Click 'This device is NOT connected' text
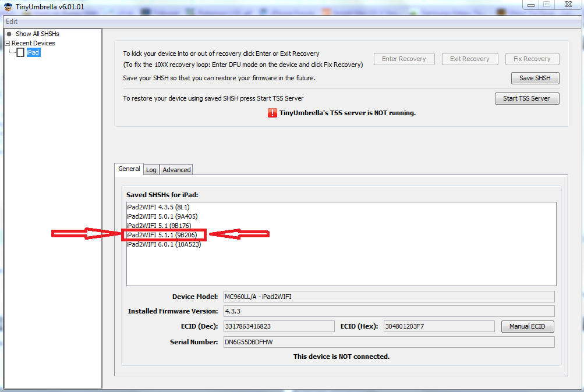This screenshot has height=392, width=584. (x=341, y=357)
